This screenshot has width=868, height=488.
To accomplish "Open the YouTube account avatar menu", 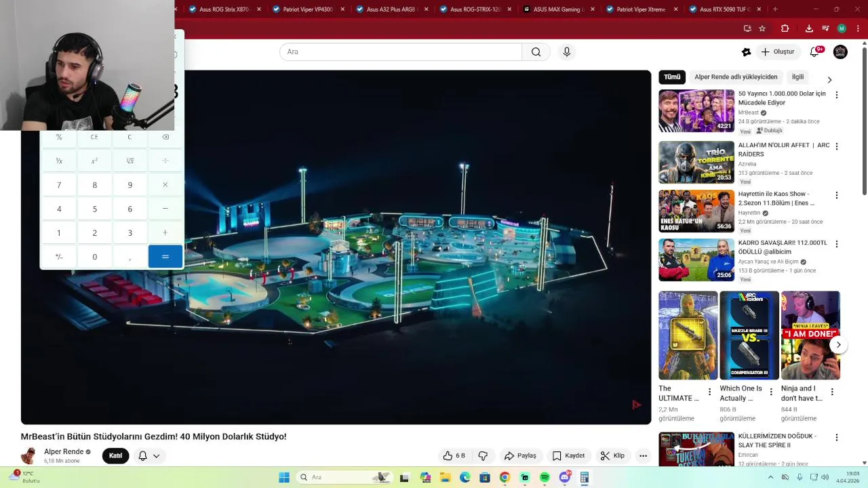I will click(x=840, y=52).
